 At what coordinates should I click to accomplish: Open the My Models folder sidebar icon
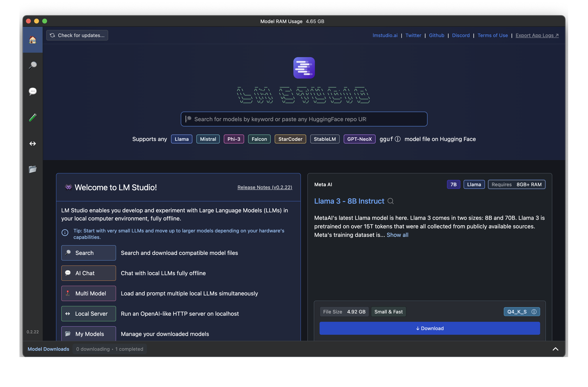coord(33,169)
